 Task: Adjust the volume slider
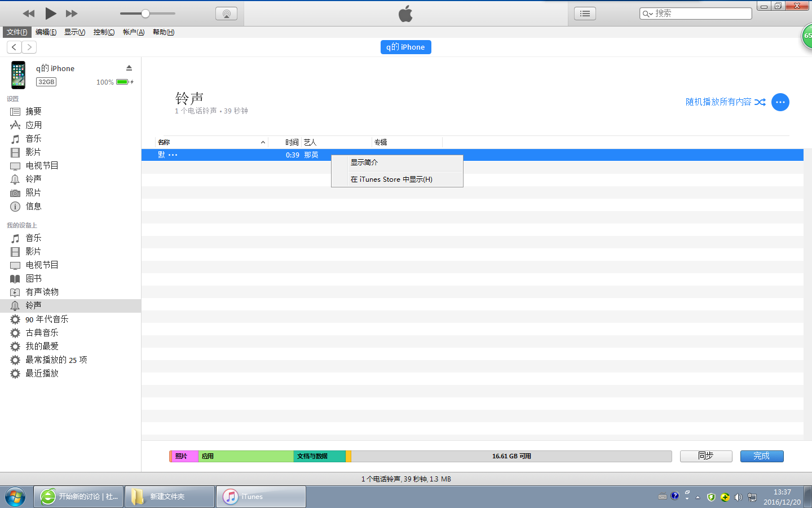[145, 14]
